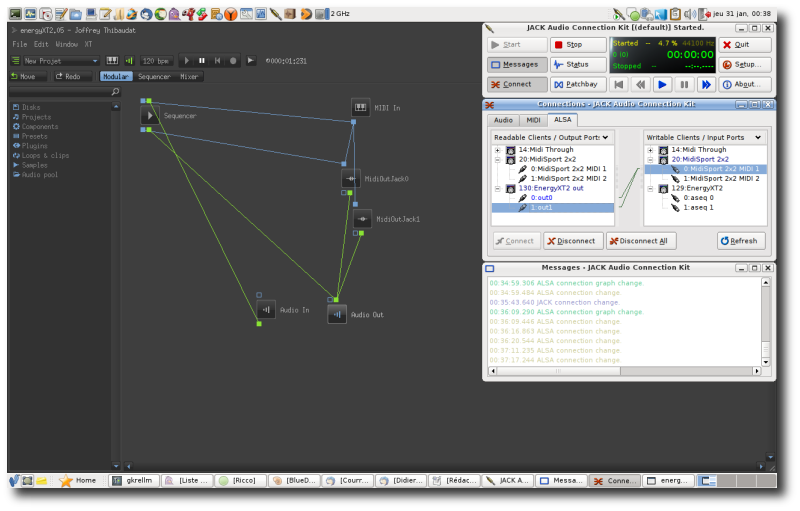800x511 pixels.
Task: Toggle the Messages window button in JACK
Action: pyautogui.click(x=517, y=64)
